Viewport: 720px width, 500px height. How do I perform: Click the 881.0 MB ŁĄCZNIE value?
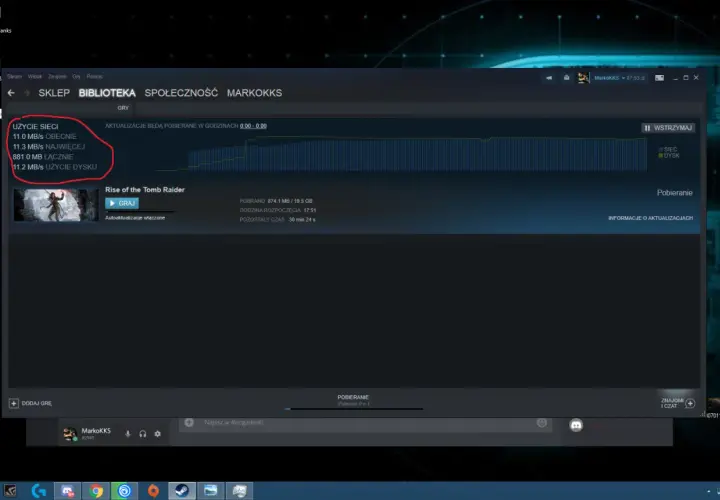tap(43, 157)
